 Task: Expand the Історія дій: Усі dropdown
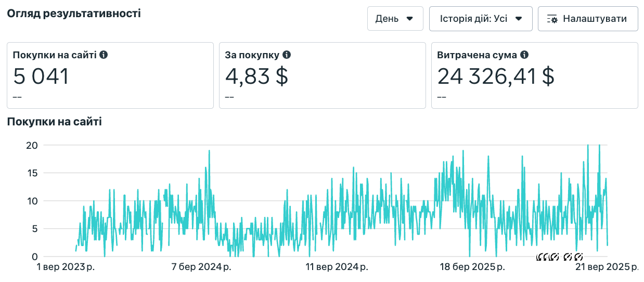[x=480, y=19]
